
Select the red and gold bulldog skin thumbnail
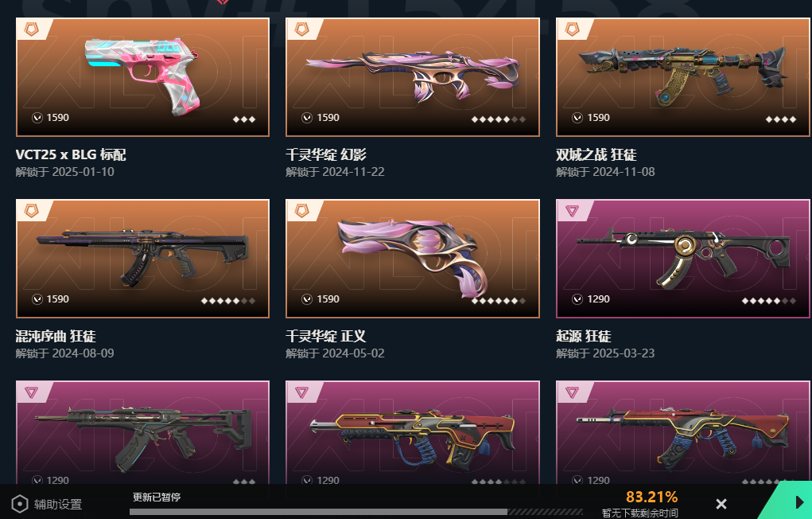(x=413, y=433)
